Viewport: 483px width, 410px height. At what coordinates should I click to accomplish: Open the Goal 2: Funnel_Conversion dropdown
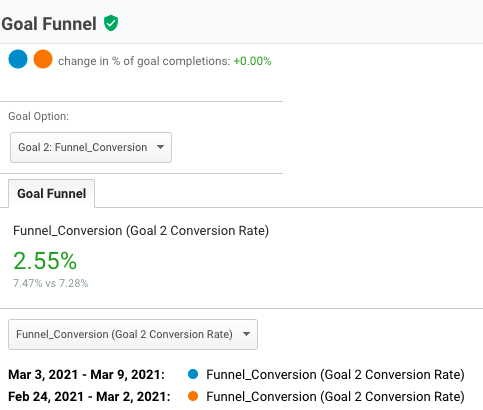[x=91, y=147]
